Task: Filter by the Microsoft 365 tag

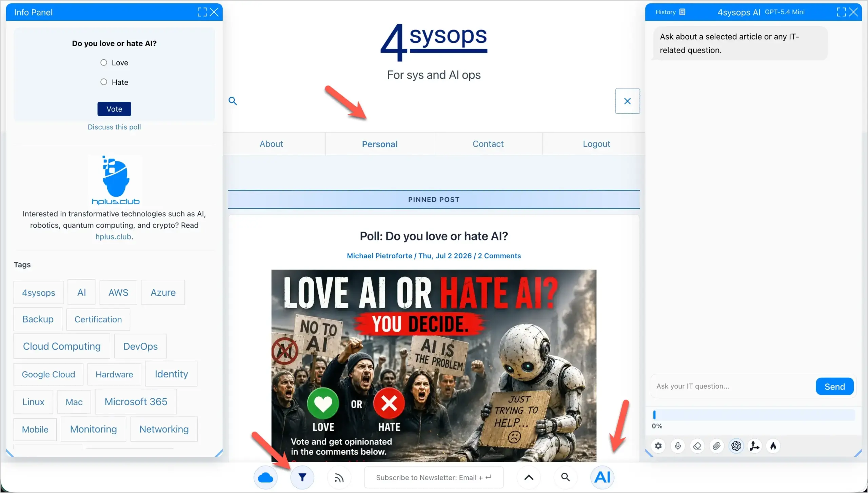Action: pyautogui.click(x=136, y=401)
